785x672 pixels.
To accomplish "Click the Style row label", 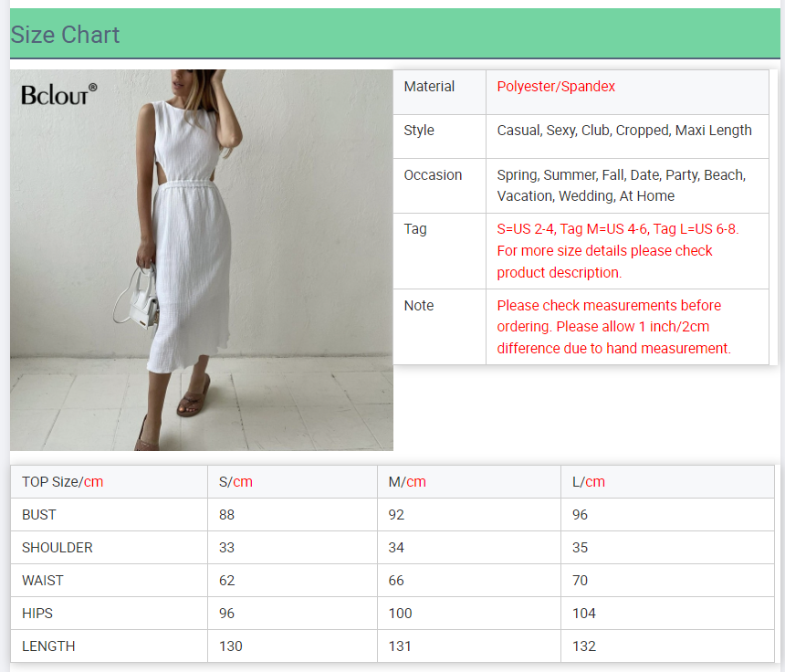I will [419, 131].
